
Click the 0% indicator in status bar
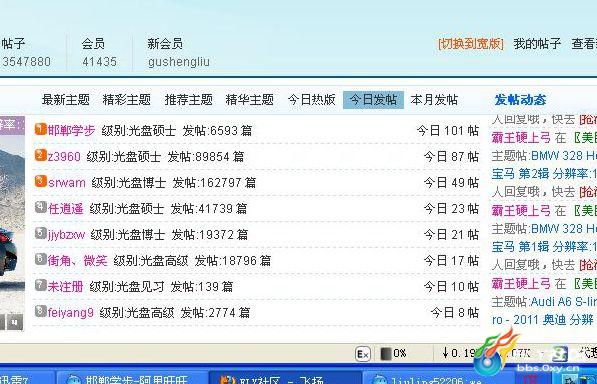(394, 354)
